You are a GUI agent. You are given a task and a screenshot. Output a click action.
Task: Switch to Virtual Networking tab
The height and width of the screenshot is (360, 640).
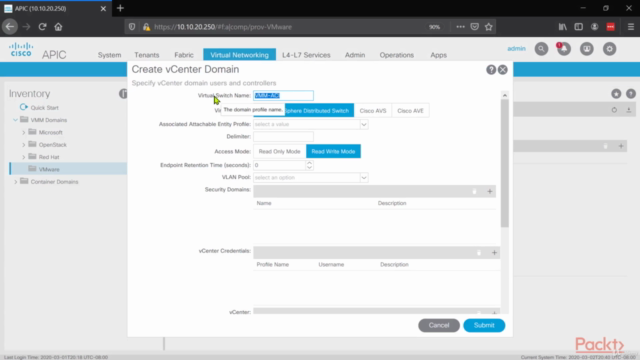click(x=239, y=55)
